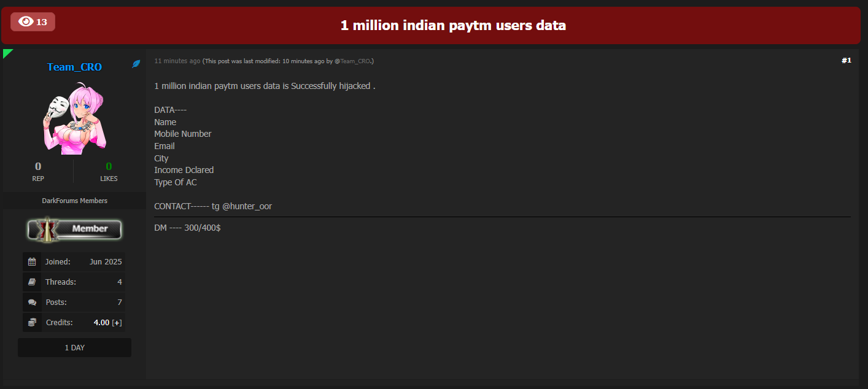Click the reputation count above REP
The width and height of the screenshot is (868, 389).
coord(38,166)
